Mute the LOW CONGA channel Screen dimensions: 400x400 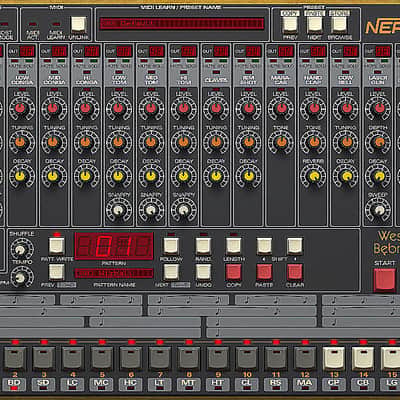click(15, 61)
